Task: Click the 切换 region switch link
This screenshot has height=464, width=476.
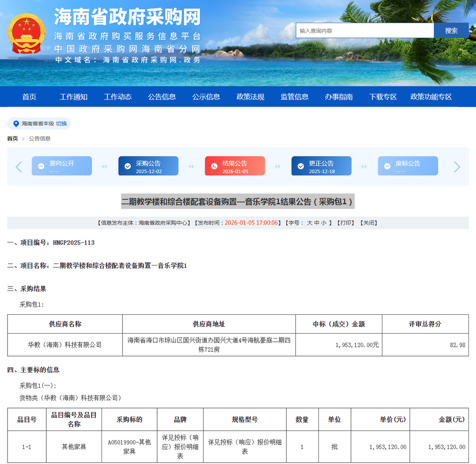Action: click(x=61, y=124)
